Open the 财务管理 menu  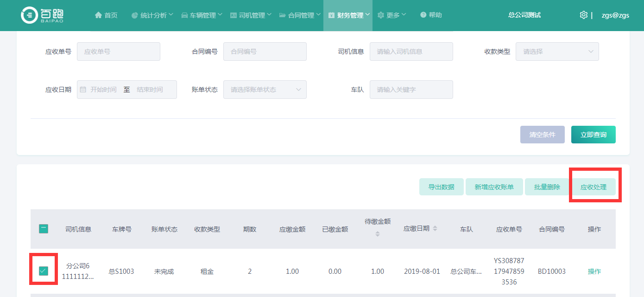(348, 15)
